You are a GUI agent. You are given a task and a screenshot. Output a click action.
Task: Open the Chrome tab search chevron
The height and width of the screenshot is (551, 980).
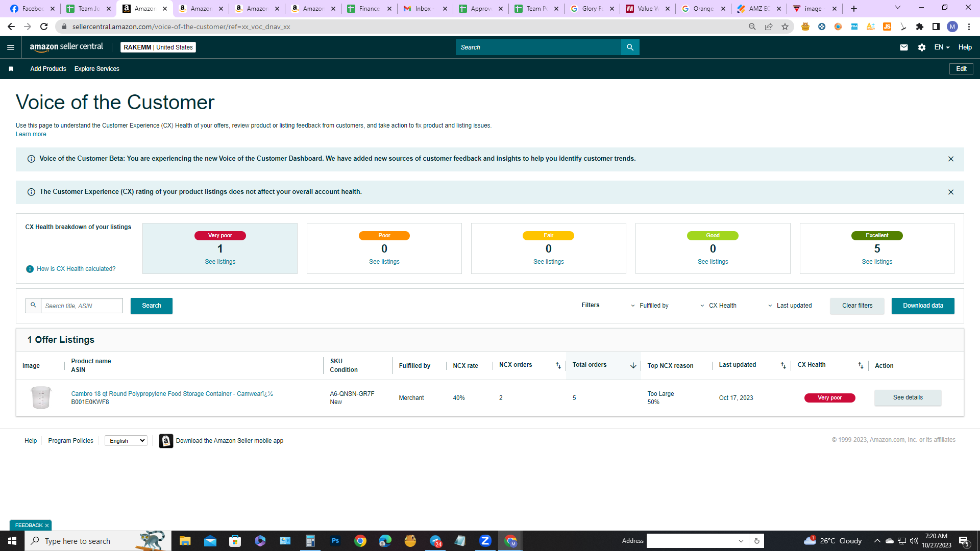click(x=898, y=8)
